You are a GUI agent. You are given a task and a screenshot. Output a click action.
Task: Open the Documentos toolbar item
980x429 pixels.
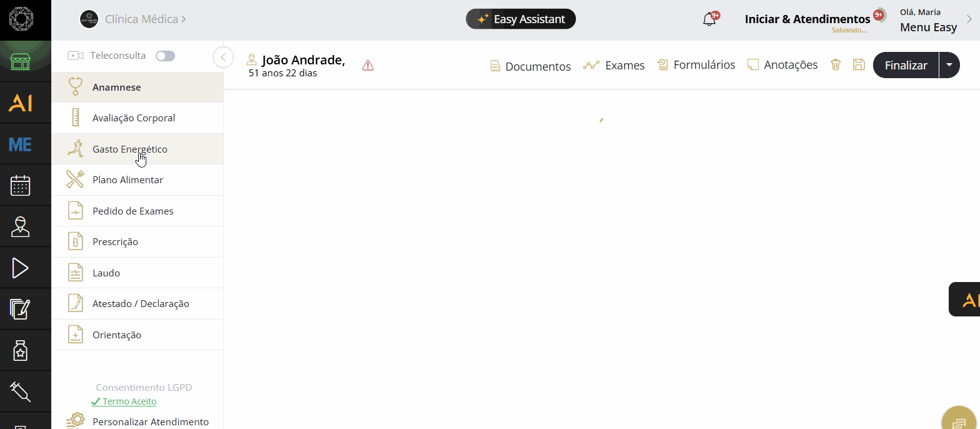coord(530,66)
